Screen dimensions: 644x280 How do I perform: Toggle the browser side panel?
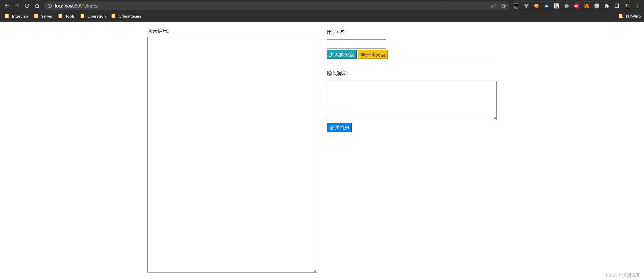click(x=617, y=6)
